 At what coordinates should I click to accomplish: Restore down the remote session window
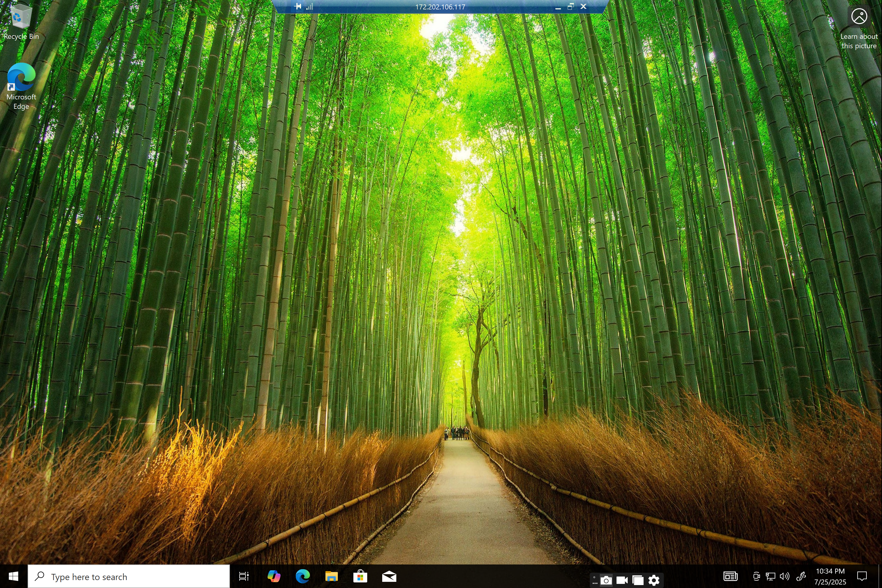click(x=570, y=6)
